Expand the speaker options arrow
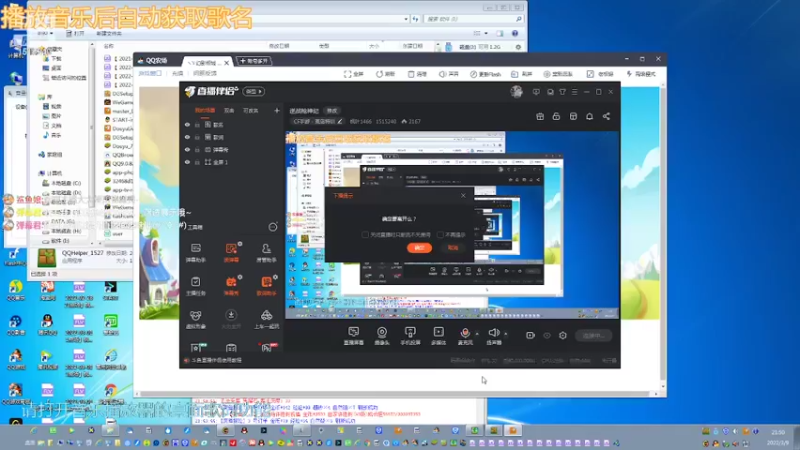 (x=506, y=334)
